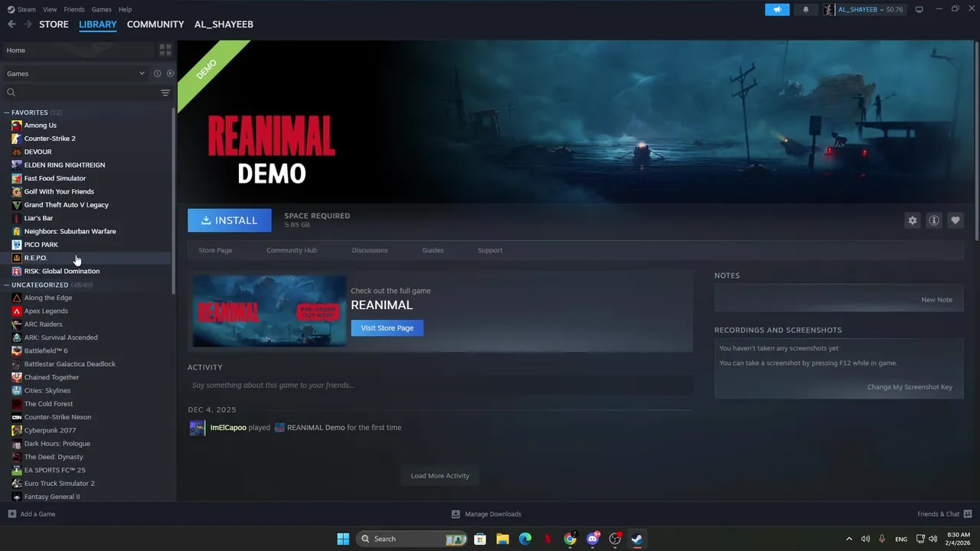This screenshot has width=980, height=551.
Task: Open the Support link
Action: click(490, 250)
